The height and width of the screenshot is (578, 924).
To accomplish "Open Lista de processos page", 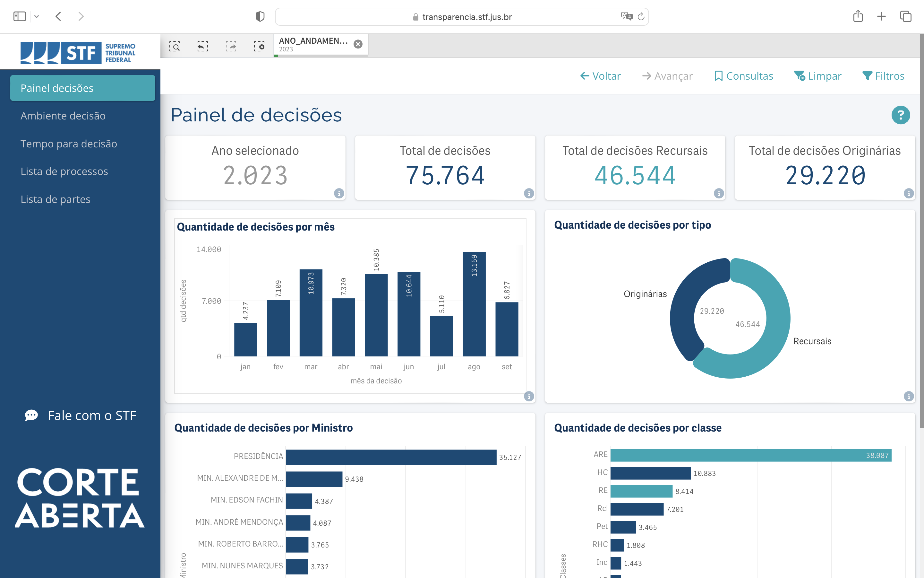I will coord(64,171).
